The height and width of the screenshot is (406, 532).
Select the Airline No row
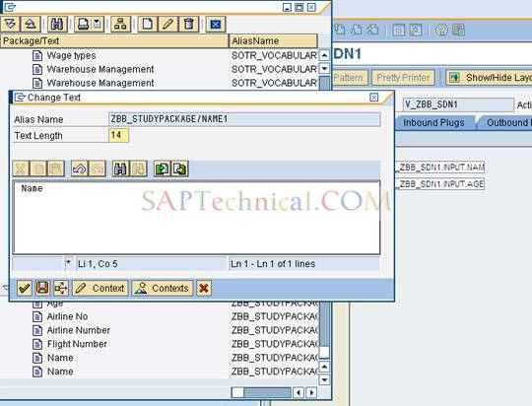click(x=67, y=316)
